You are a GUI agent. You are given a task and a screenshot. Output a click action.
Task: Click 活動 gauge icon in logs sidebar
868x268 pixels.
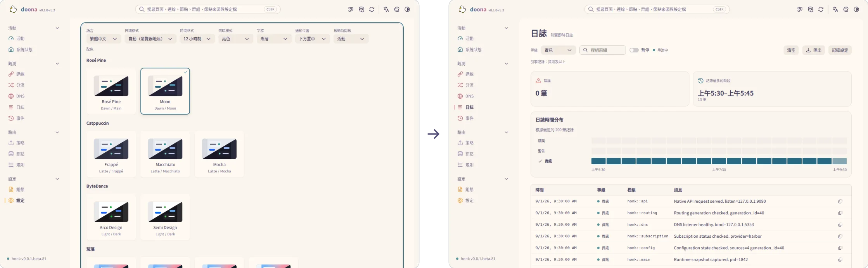pyautogui.click(x=460, y=38)
